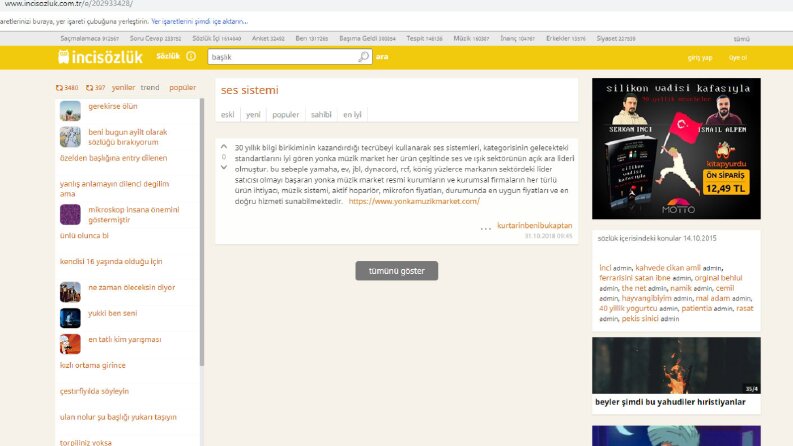Open Başıma Geldi category
Screen dimensions: 793x446
pos(367,38)
